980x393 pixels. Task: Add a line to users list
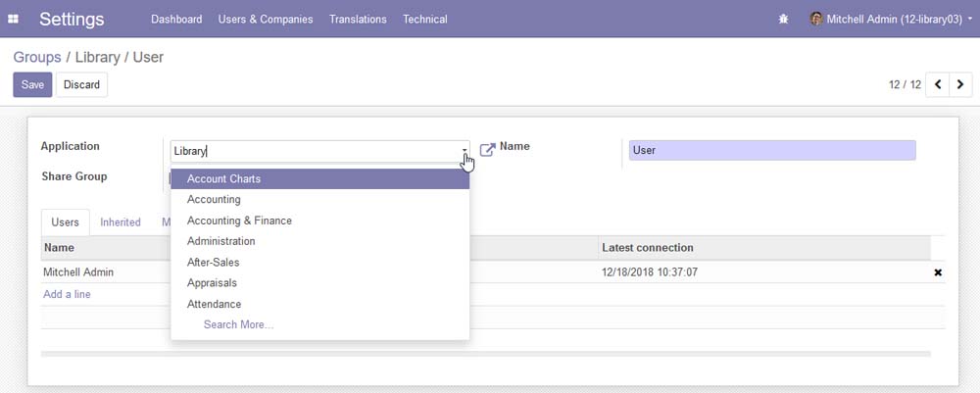coord(67,294)
